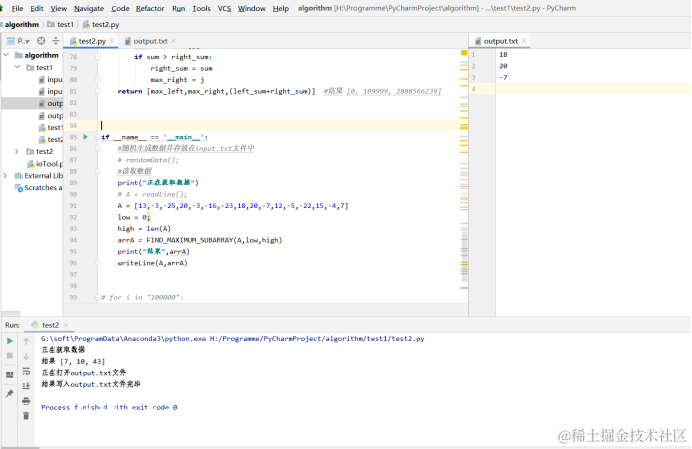
Task: Open the VCS menu
Action: (224, 8)
